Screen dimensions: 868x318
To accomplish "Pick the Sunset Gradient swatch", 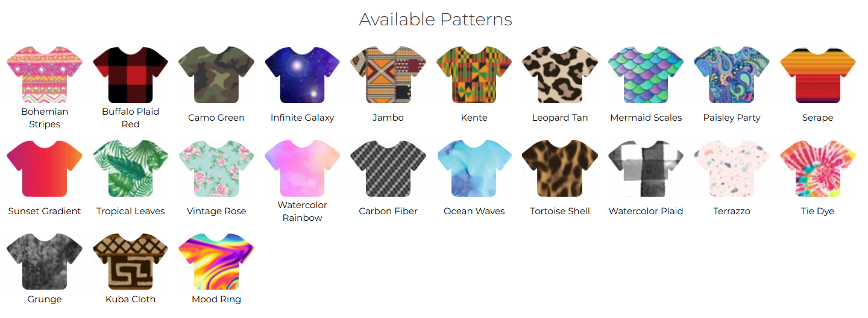I will click(45, 168).
